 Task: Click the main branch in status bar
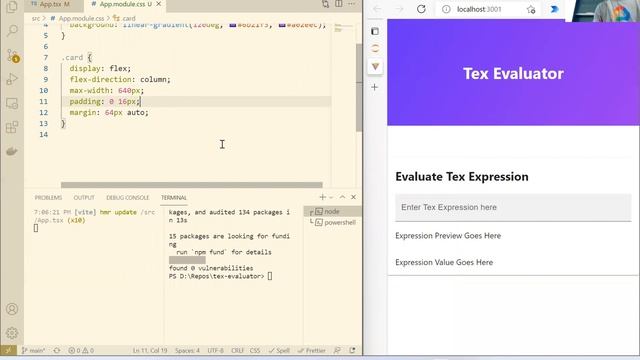click(x=33, y=350)
